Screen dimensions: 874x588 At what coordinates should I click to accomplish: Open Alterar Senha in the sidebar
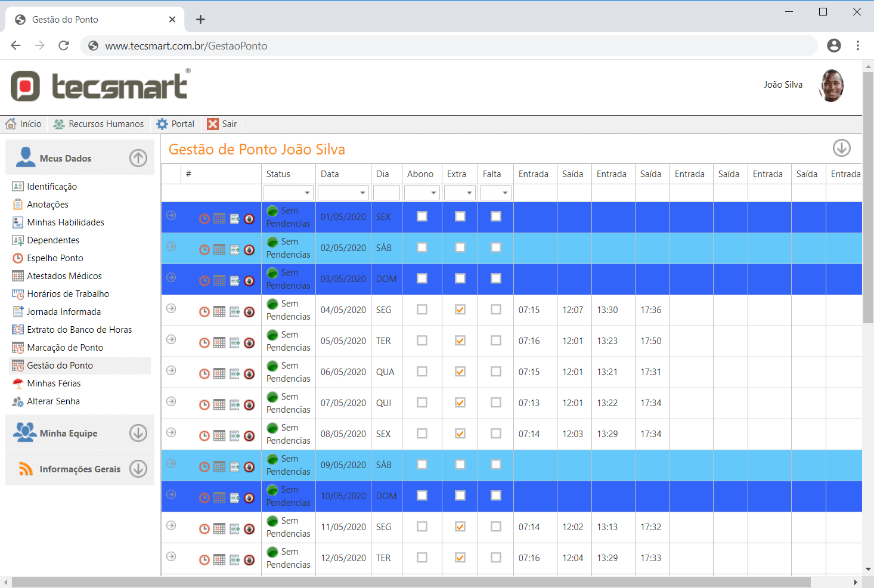(53, 401)
